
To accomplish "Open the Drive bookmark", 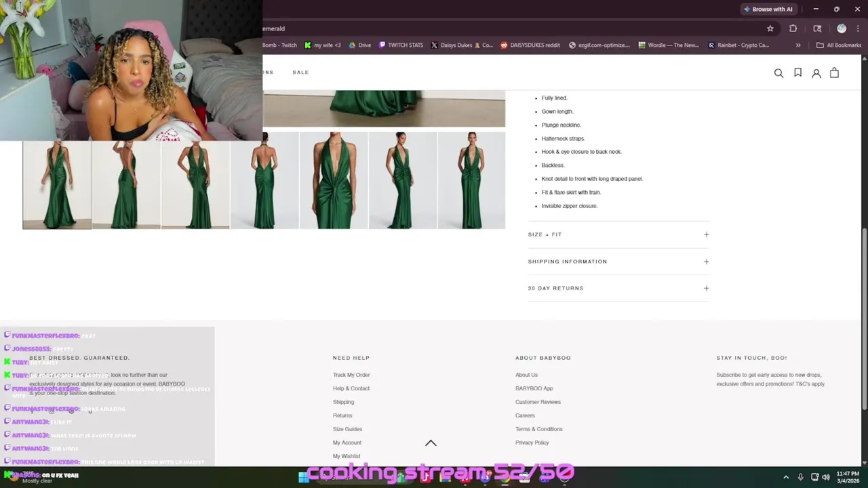I will pos(359,45).
